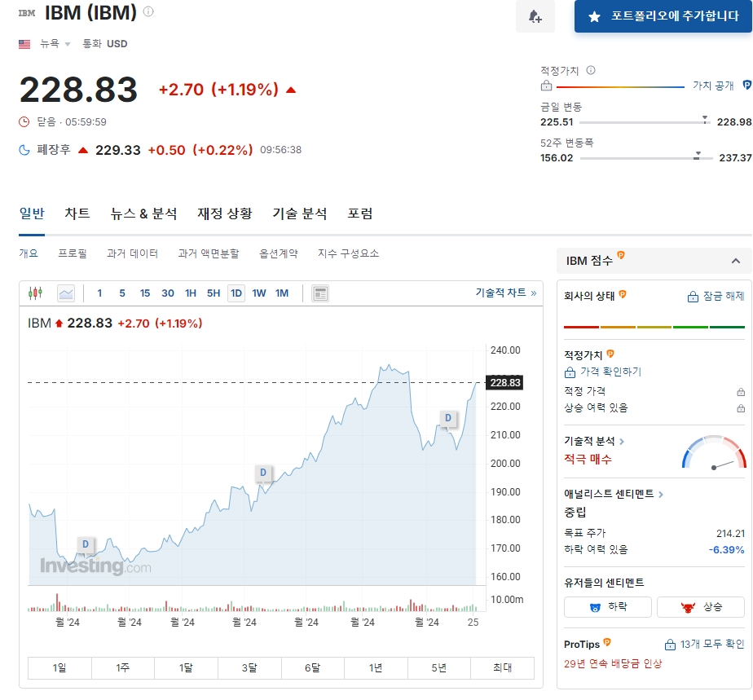Click the market closed clock icon
The image size is (753, 700).
click(24, 122)
